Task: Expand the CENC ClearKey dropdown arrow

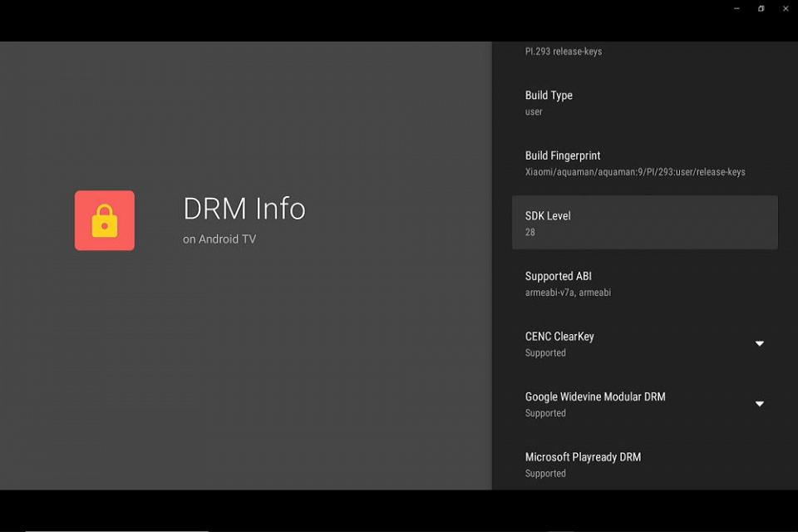Action: click(759, 343)
